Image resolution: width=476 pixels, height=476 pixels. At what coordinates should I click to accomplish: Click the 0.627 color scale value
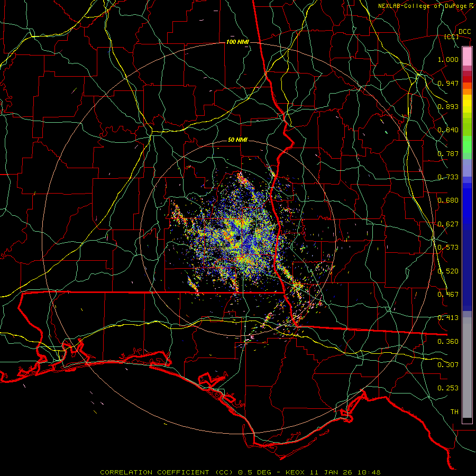(x=448, y=224)
